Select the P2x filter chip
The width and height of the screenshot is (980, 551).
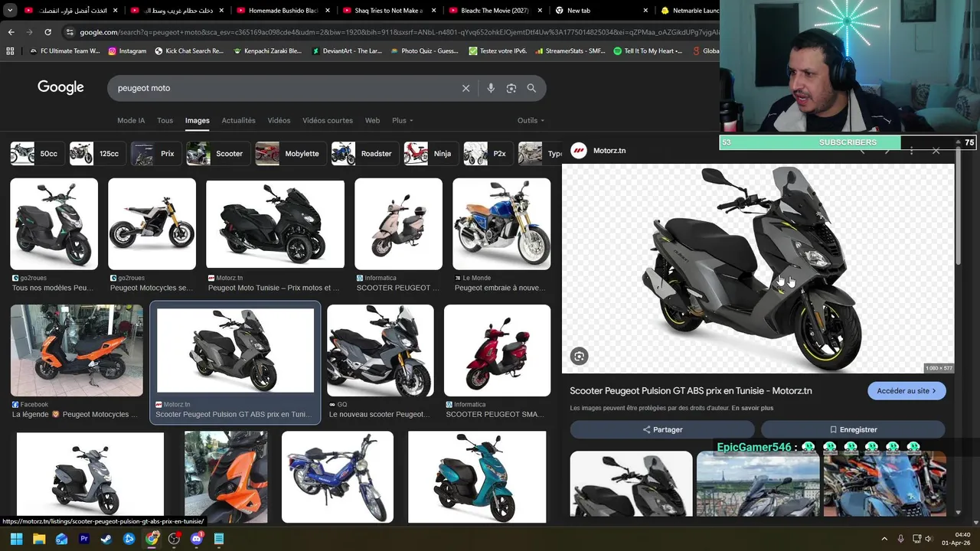(x=488, y=154)
